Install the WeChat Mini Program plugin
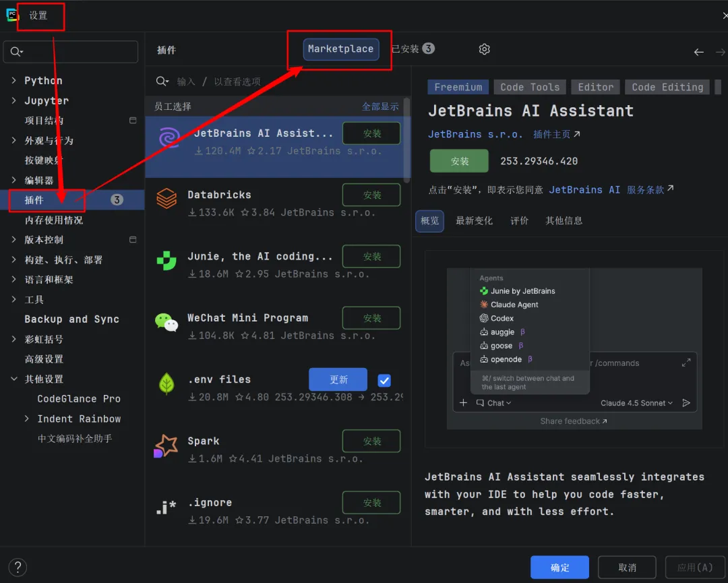Screen dimensions: 728x583 tap(371, 318)
